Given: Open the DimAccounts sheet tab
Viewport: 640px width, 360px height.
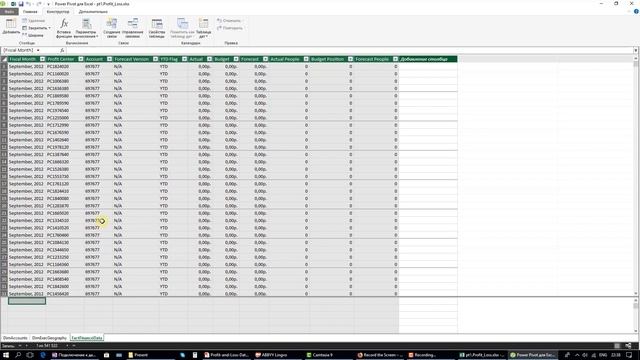Looking at the screenshot, I should point(15,338).
